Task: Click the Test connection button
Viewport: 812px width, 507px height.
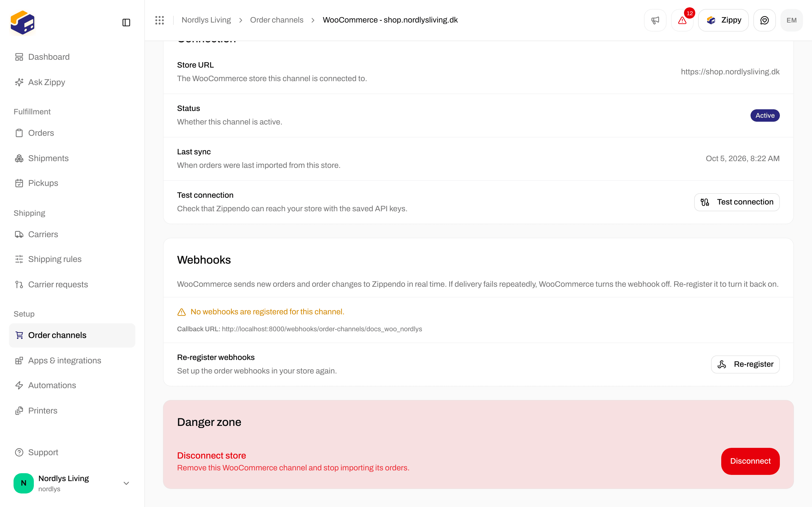Action: (737, 202)
